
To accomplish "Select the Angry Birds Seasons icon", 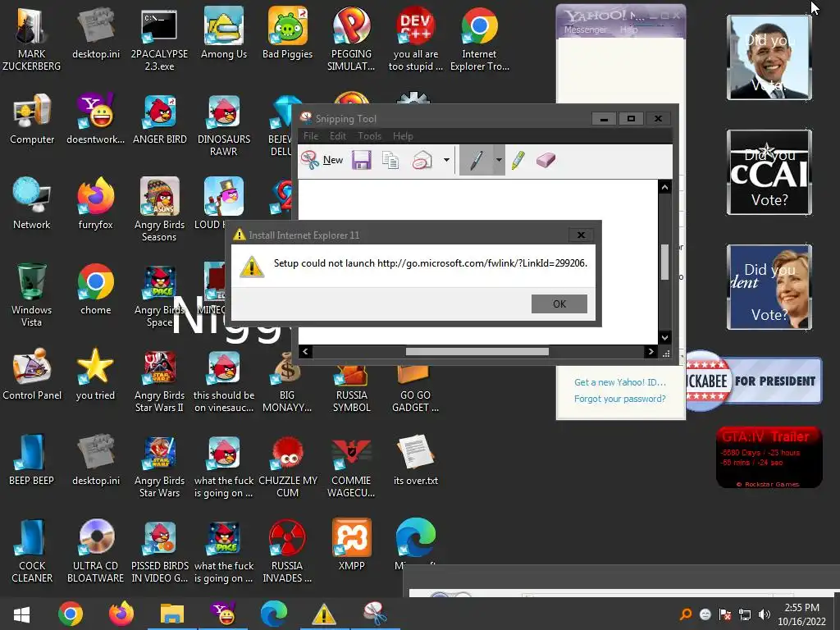I will (x=160, y=209).
